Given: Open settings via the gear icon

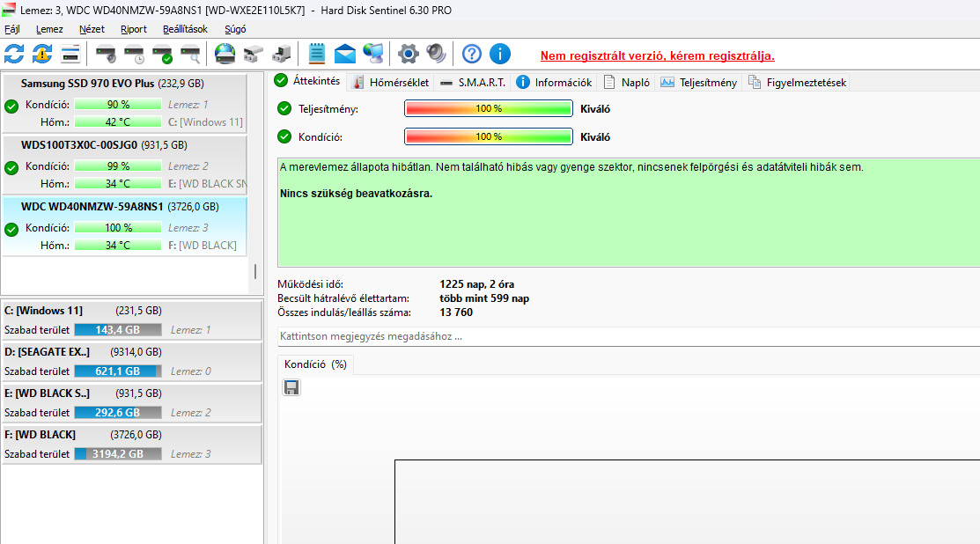Looking at the screenshot, I should pyautogui.click(x=409, y=54).
